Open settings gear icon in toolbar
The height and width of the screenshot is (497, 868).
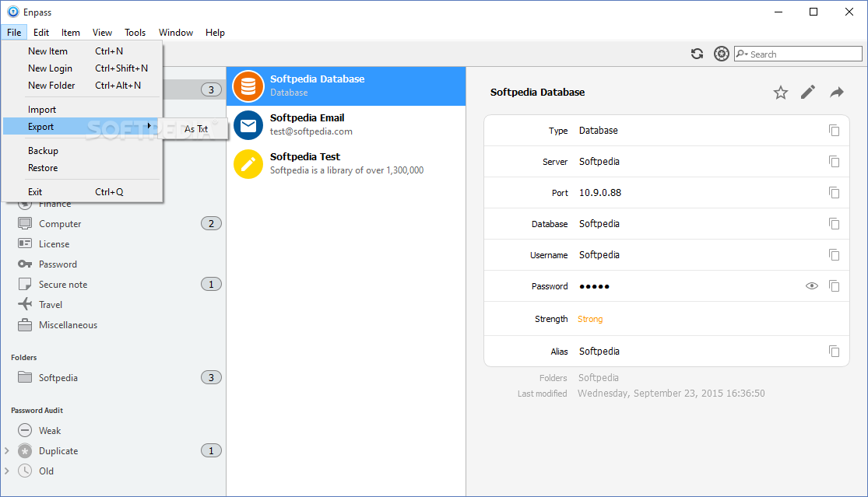[722, 54]
